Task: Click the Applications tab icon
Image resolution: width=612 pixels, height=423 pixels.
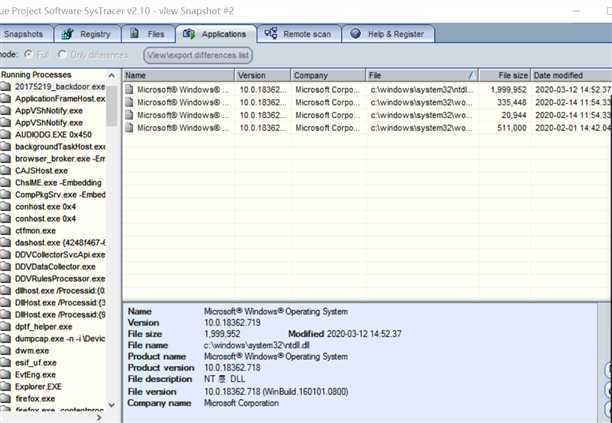Action: [x=189, y=34]
